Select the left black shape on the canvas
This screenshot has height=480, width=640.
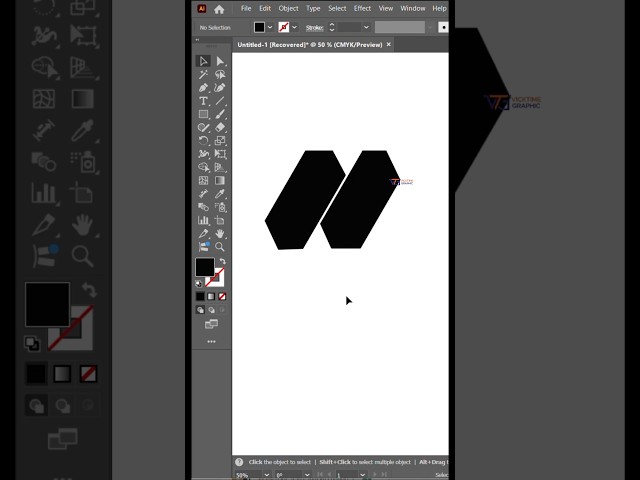(305, 200)
